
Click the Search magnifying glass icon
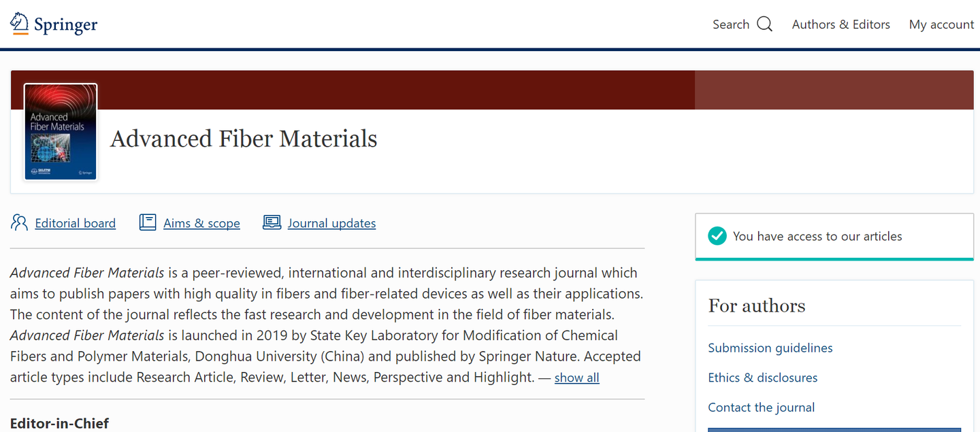(x=765, y=24)
